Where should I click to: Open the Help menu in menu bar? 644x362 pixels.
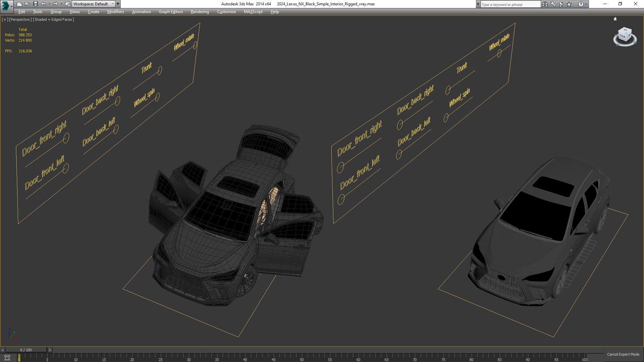click(x=275, y=12)
